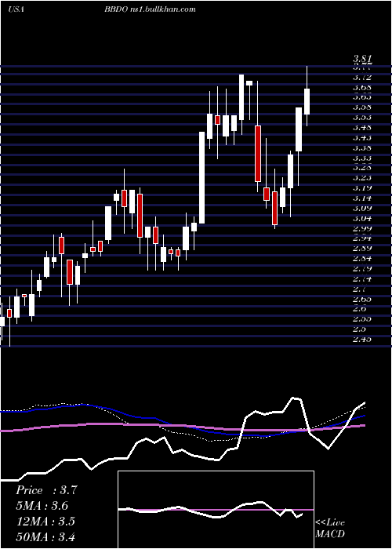Click the 50MA : 3.4 readout
Viewport: 392px width, 549px height.
45,536
